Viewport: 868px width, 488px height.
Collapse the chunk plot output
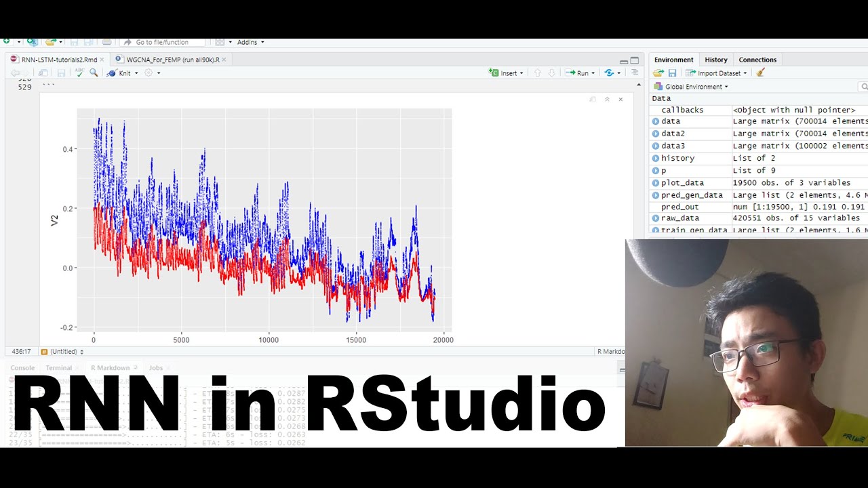(x=607, y=99)
